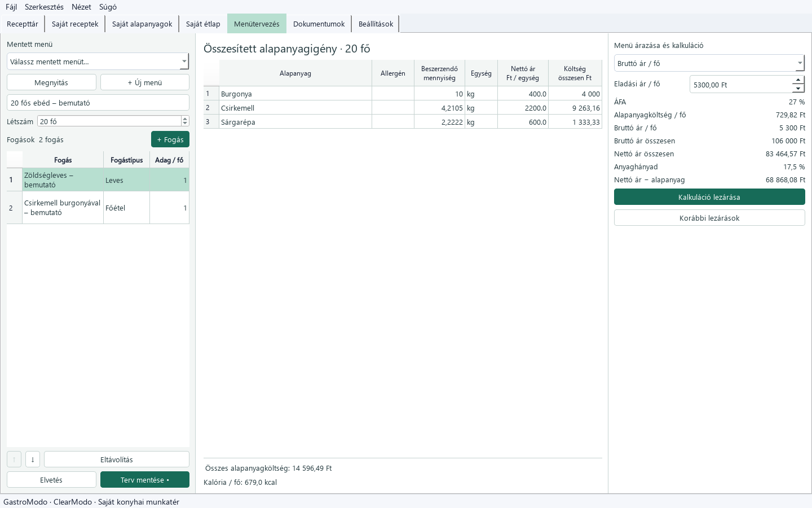Select the Csirkemell burgonyával – bemutató row
The image size is (812, 508).
point(98,208)
